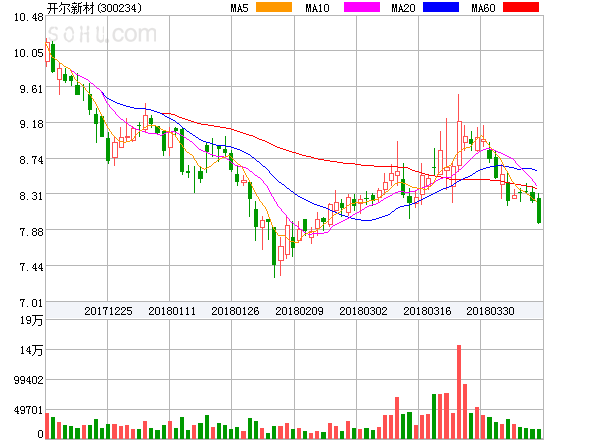Select the stock title 开尔新材(300234)
Viewport: 600px width, 440px height.
[x=94, y=8]
